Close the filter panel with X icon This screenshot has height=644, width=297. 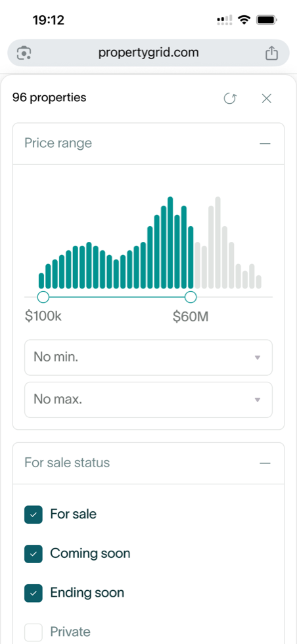(267, 99)
